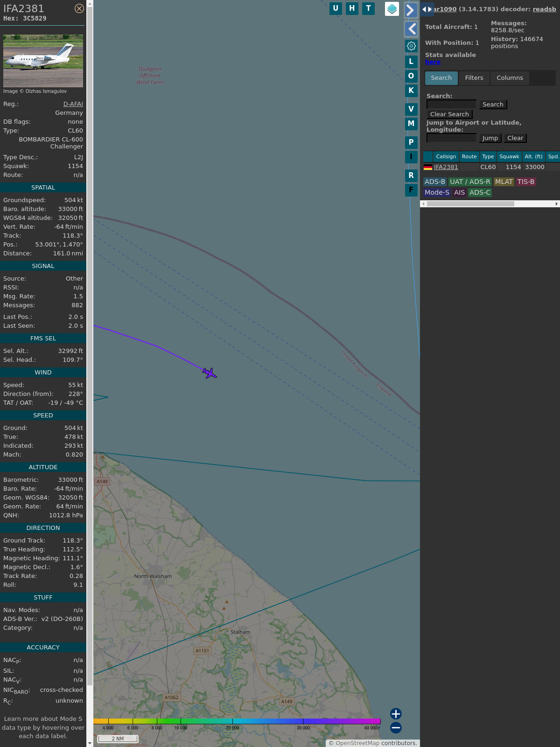
Task: Click the settings gear icon on map
Action: [x=411, y=46]
